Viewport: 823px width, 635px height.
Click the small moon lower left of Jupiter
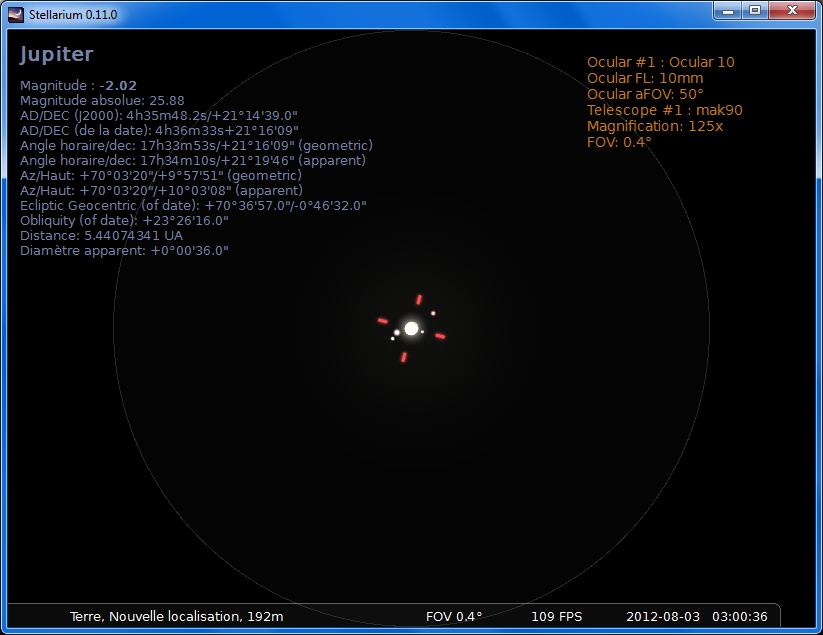tap(393, 338)
